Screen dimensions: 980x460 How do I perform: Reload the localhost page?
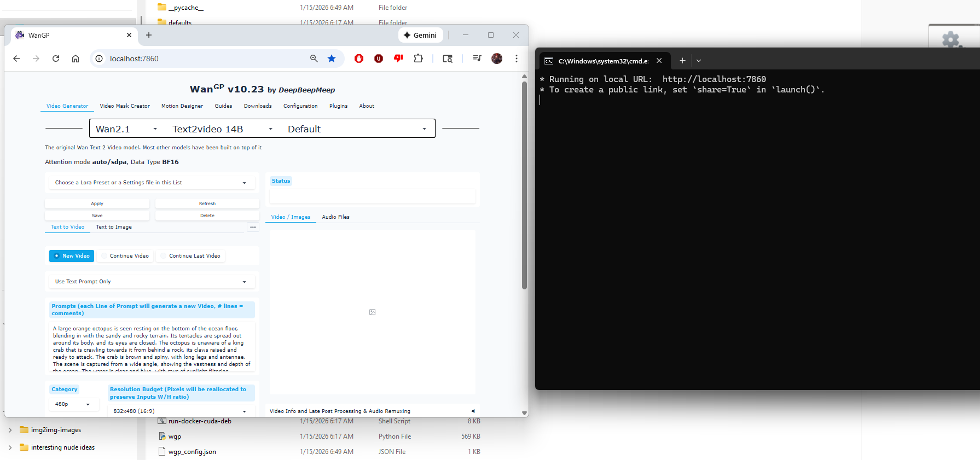[x=56, y=59]
